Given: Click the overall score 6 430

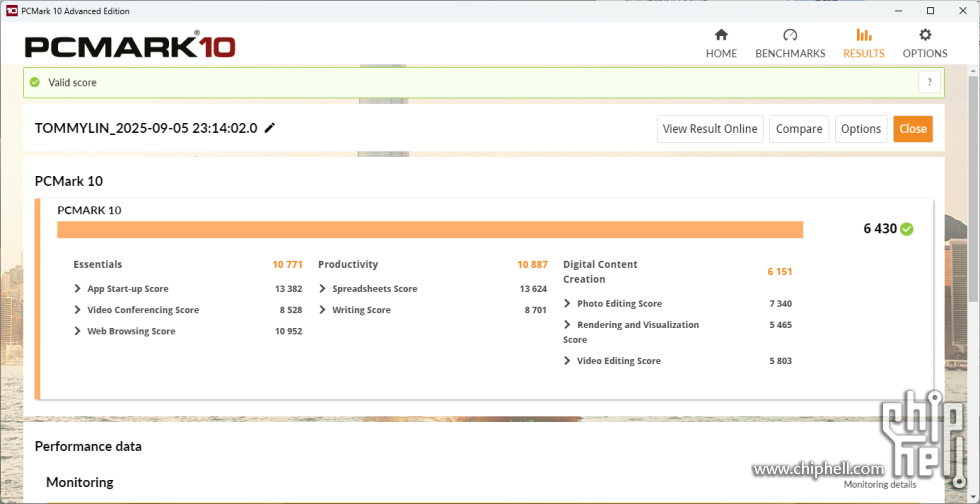Looking at the screenshot, I should [x=880, y=229].
